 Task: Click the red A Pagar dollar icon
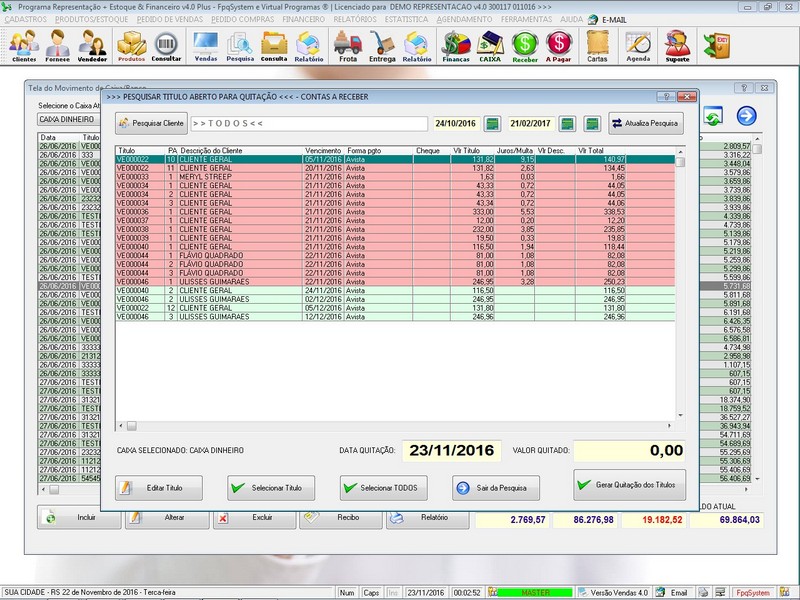click(559, 45)
